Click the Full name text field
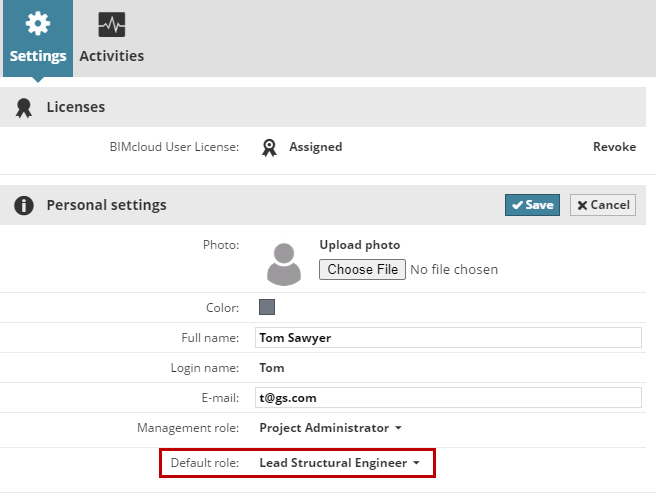This screenshot has width=657, height=502. click(x=447, y=337)
